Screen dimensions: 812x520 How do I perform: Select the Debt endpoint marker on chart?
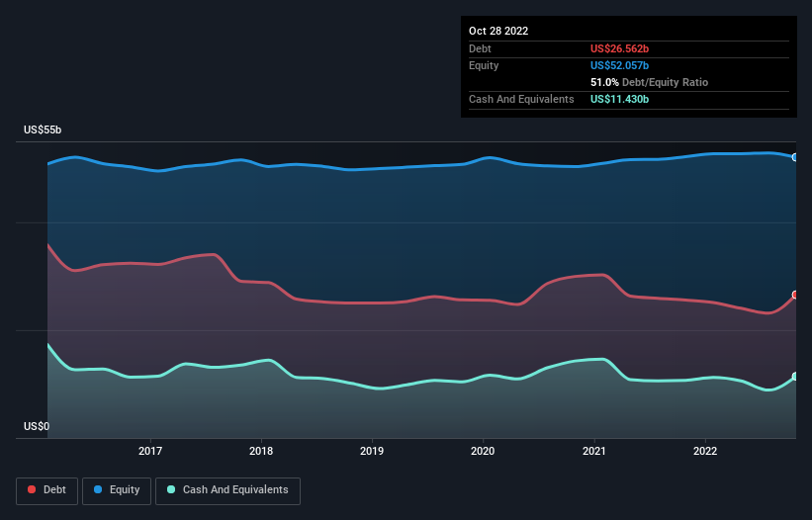795,295
